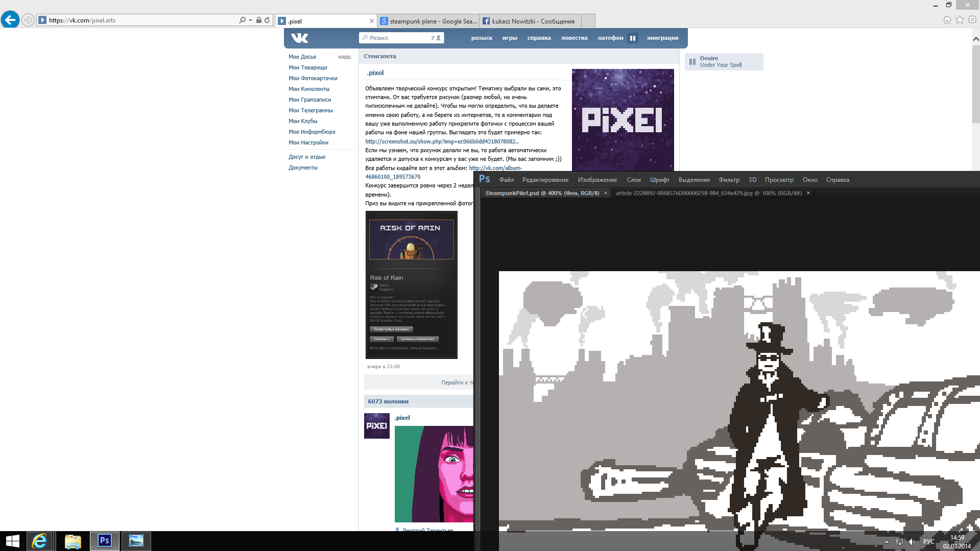The image size is (980, 551).
Task: Click the 6073 колонки posts header
Action: tap(388, 401)
